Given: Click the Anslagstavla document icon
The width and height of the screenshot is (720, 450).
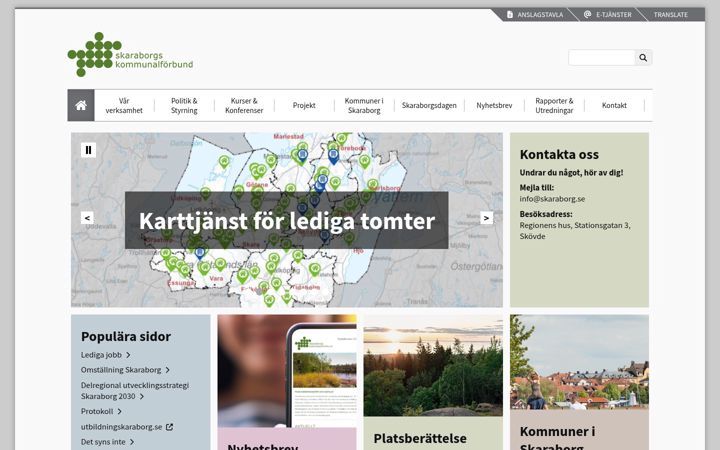Looking at the screenshot, I should click(x=510, y=15).
